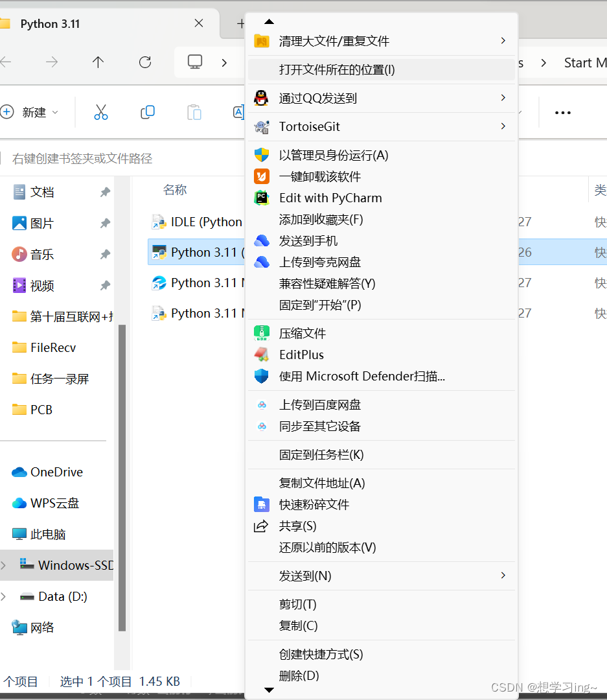Click the monitor icon in address bar
The width and height of the screenshot is (607, 700).
click(194, 62)
